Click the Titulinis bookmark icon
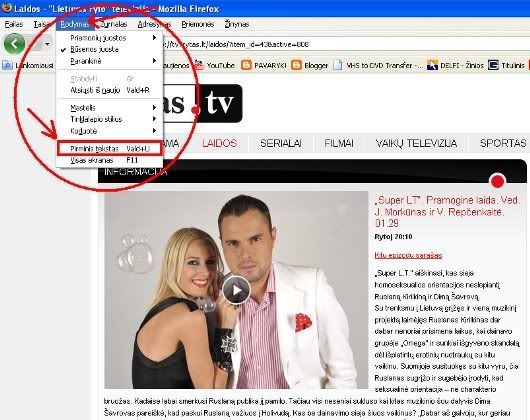 [493, 65]
